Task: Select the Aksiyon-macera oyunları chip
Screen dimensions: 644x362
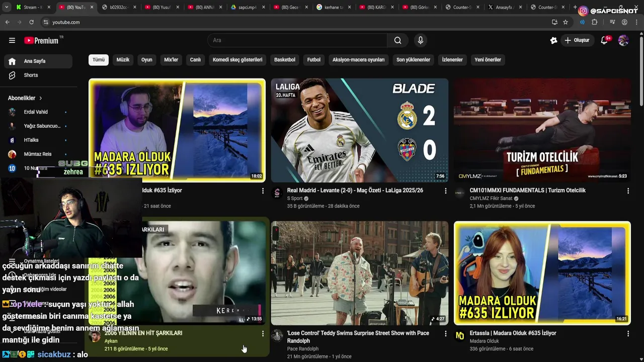Action: point(358,59)
